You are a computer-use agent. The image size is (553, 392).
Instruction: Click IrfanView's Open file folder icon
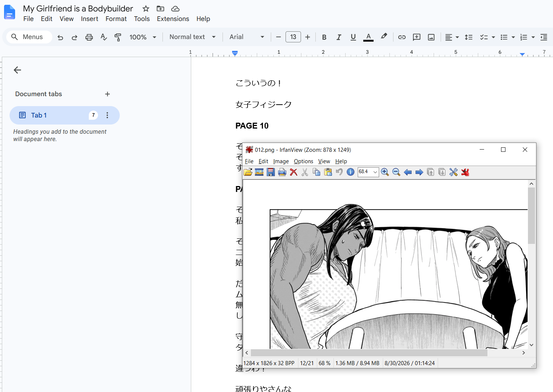point(248,172)
